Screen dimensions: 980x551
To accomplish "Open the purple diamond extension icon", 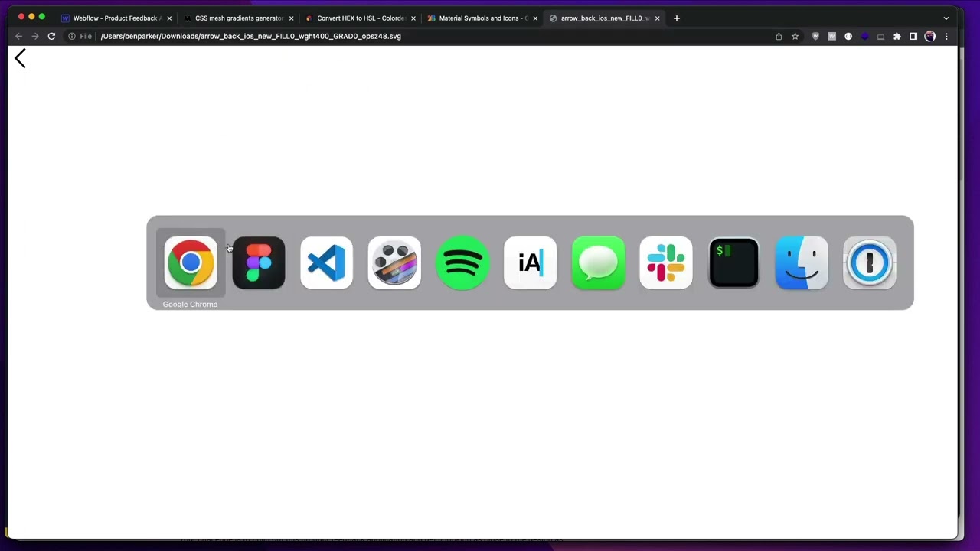I will [x=864, y=36].
